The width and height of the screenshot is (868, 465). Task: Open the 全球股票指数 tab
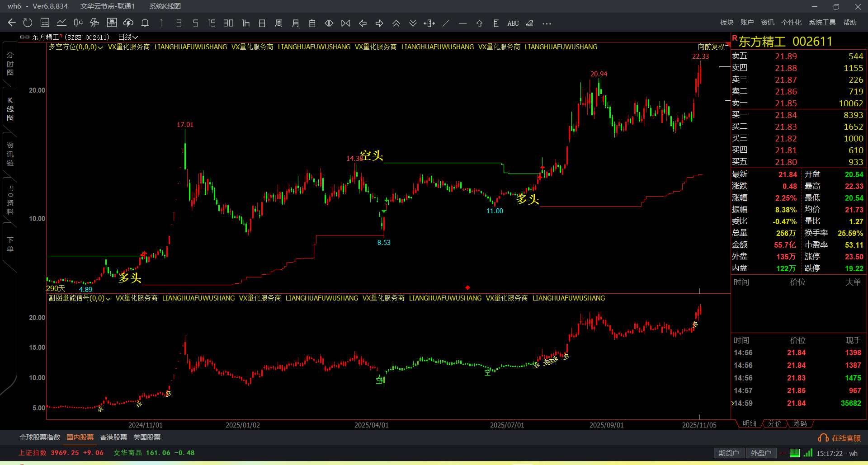(x=40, y=437)
